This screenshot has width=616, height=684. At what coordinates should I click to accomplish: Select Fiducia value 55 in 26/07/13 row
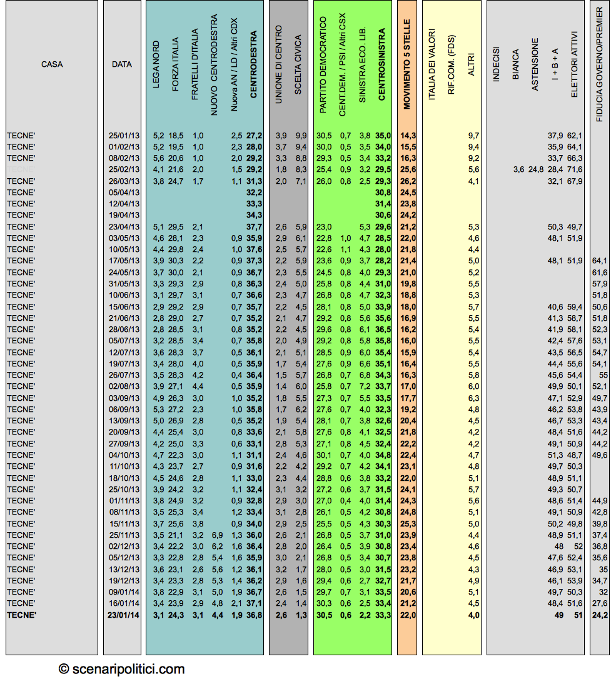click(x=603, y=375)
